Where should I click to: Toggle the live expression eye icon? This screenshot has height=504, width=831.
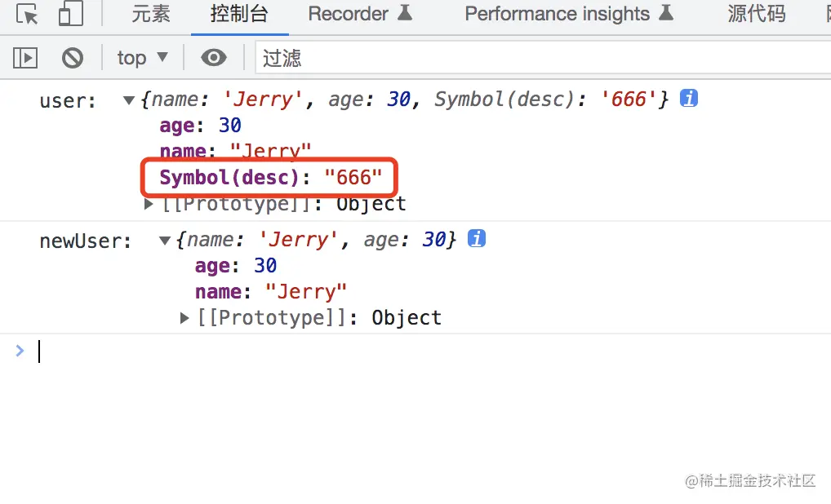click(214, 58)
